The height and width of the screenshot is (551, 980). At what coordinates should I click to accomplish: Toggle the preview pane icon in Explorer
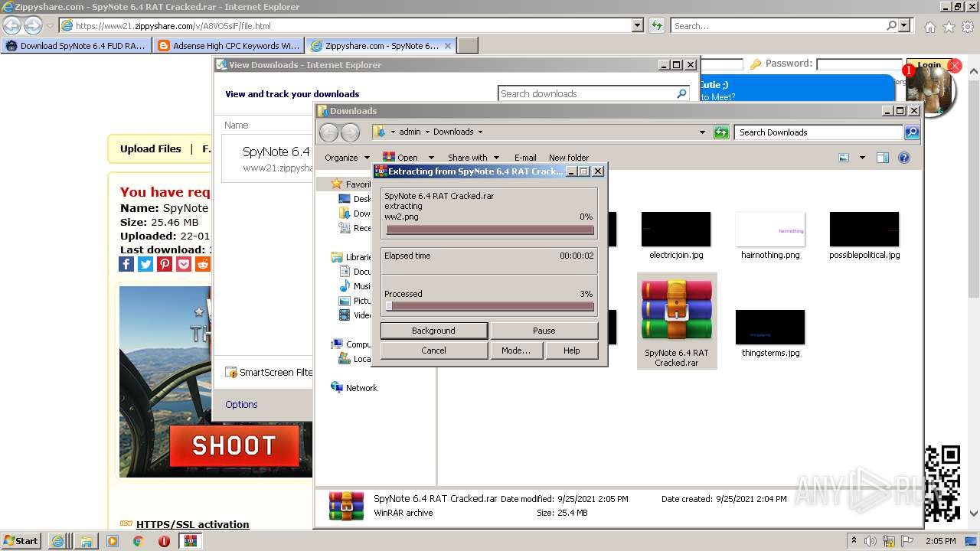pos(882,158)
